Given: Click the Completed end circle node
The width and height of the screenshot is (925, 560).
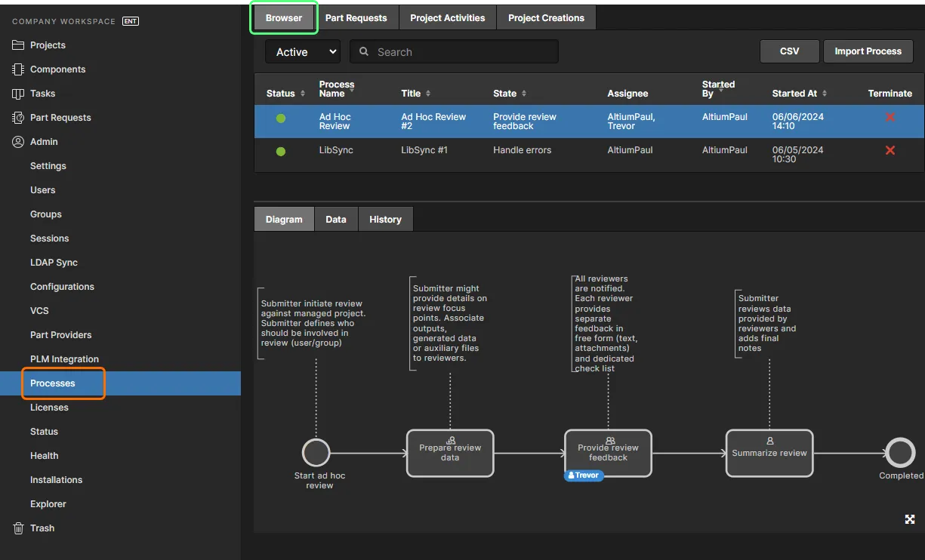Looking at the screenshot, I should click(901, 453).
